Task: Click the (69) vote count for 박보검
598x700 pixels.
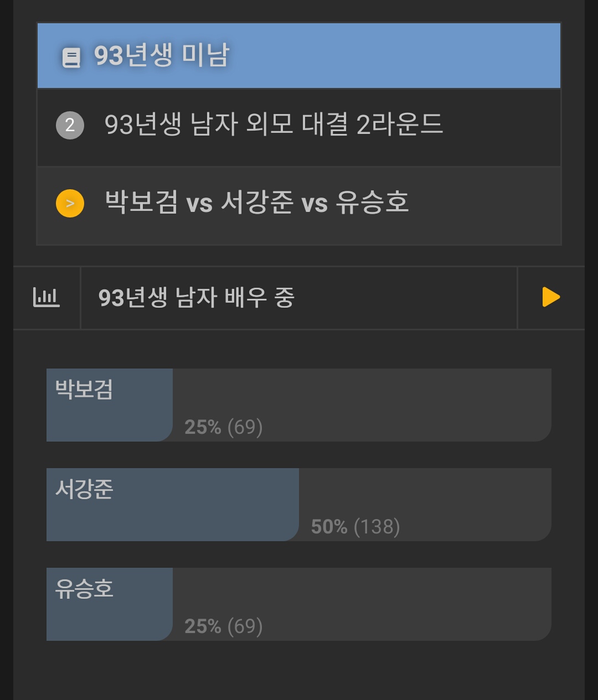Action: [245, 427]
